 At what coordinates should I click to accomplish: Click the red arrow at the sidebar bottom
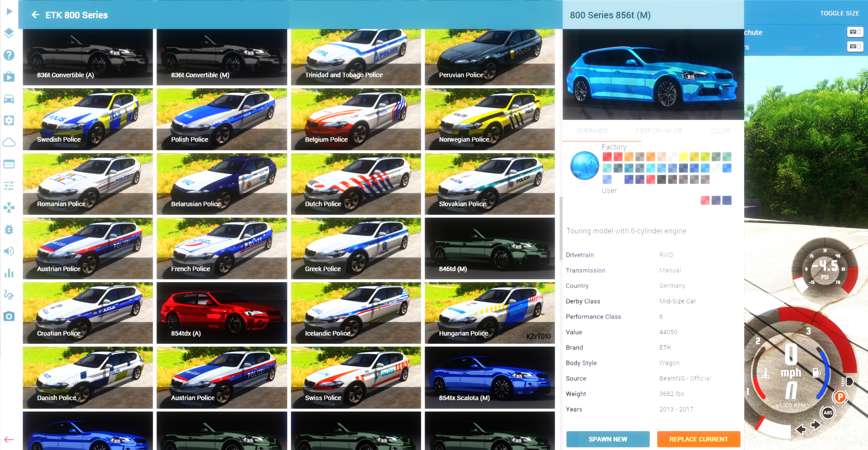pos(9,439)
